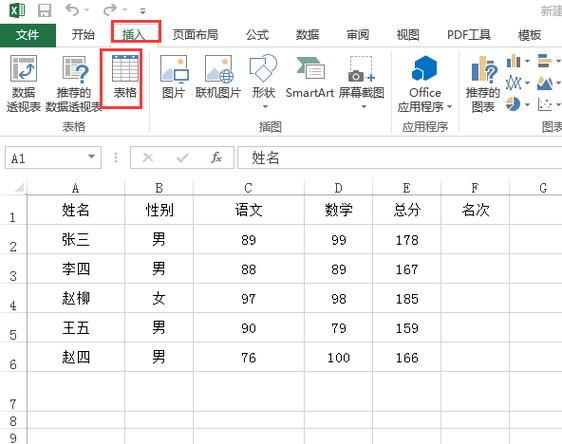The image size is (562, 444).
Task: Insert a line chart
Action: click(514, 83)
